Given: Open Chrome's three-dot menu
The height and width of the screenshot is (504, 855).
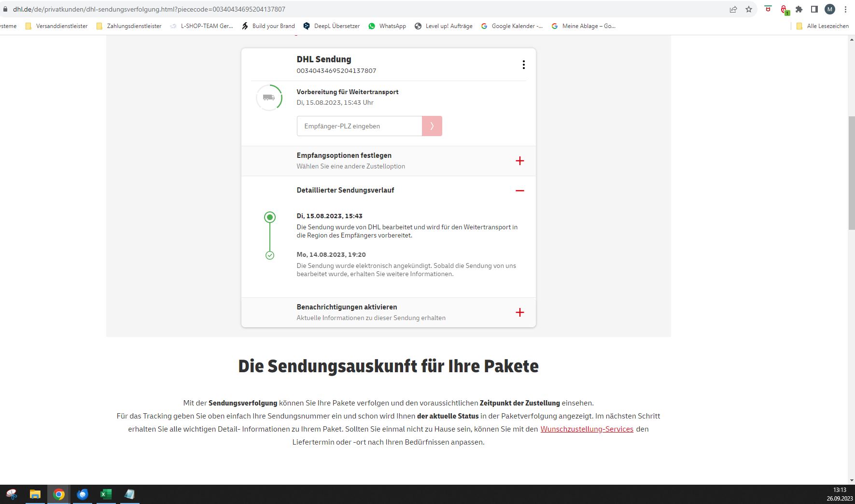Looking at the screenshot, I should click(x=845, y=9).
